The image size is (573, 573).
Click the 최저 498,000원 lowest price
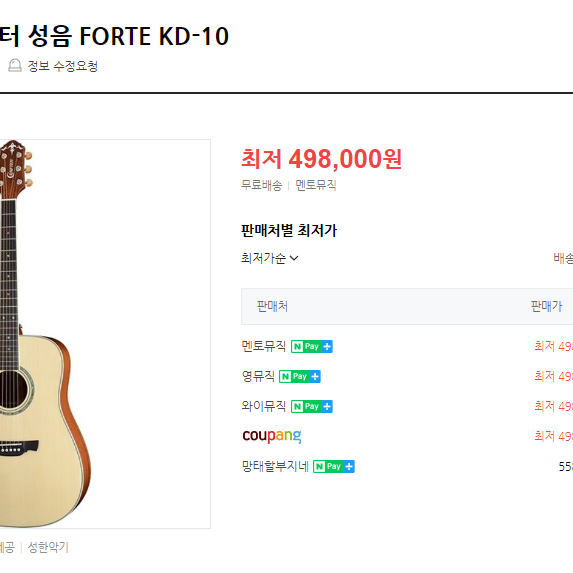pos(322,159)
